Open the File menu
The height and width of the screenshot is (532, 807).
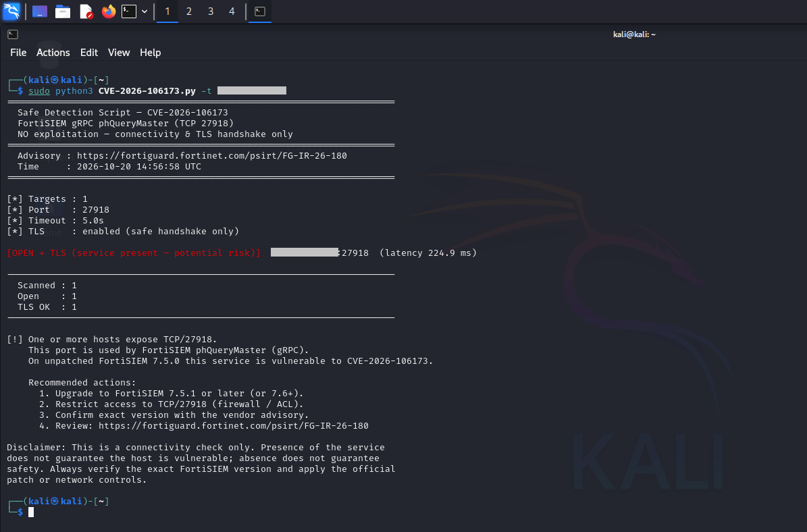point(18,53)
